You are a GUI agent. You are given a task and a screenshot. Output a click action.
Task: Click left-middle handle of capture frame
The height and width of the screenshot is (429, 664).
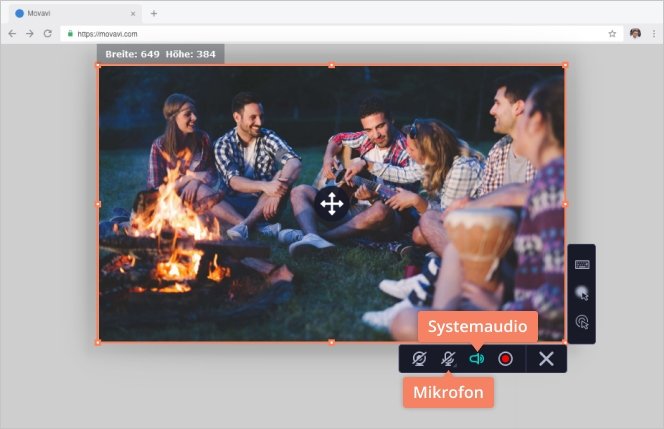98,204
